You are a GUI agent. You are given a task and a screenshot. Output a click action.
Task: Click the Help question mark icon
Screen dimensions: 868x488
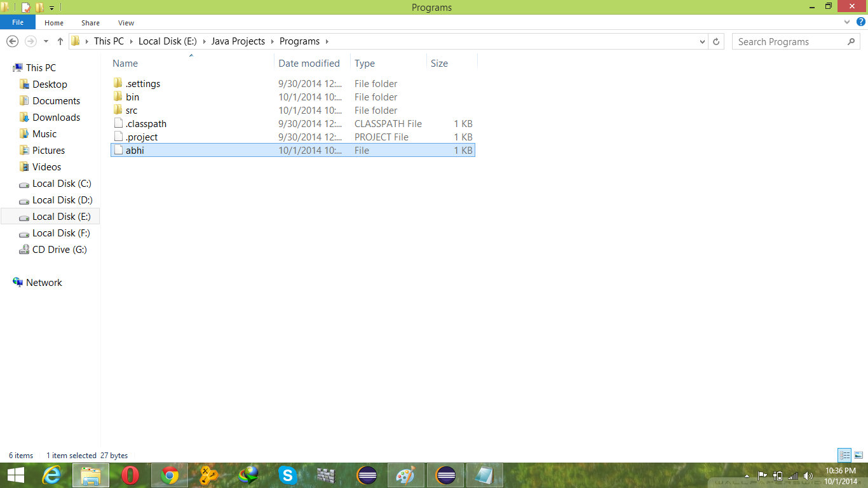[862, 22]
